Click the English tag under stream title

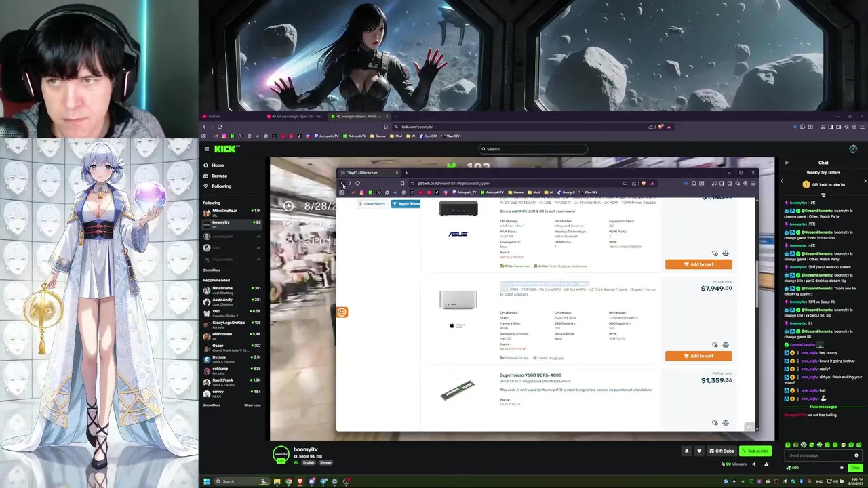[309, 462]
